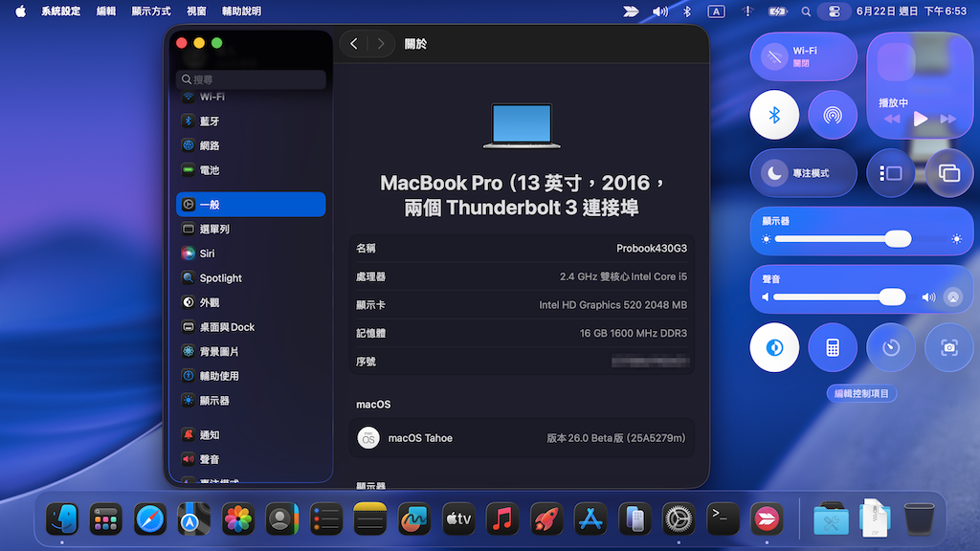
Task: Open Freeform from the Dock
Action: [414, 519]
